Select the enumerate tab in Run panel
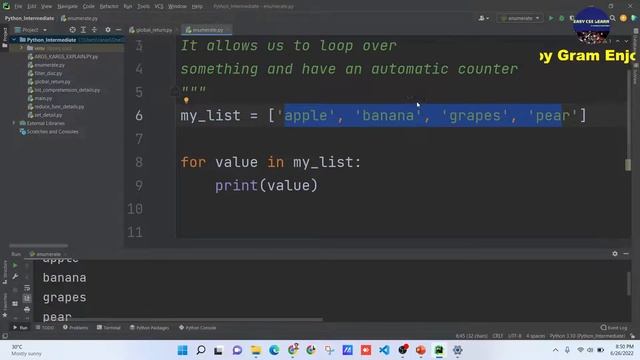The width and height of the screenshot is (640, 360). tap(45, 254)
